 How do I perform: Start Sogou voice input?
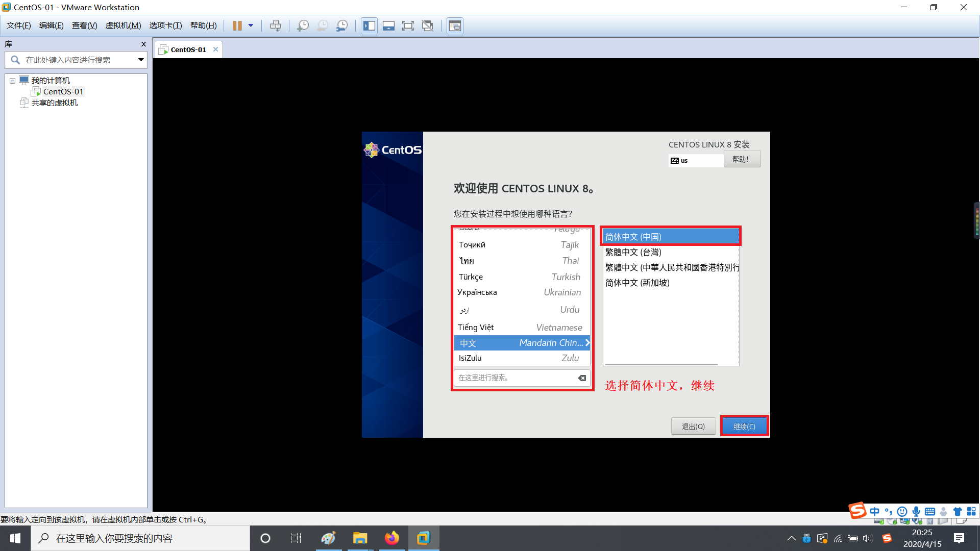tap(916, 511)
